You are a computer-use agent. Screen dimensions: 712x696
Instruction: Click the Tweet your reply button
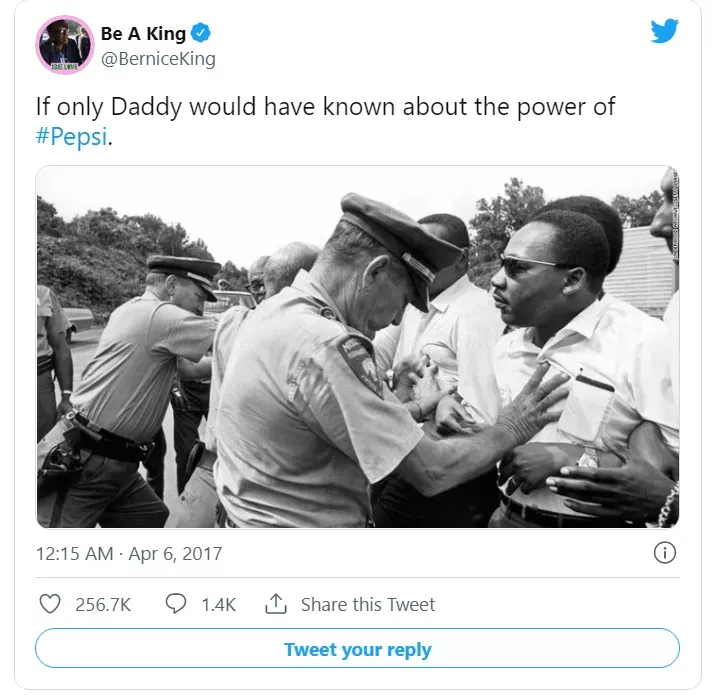tap(357, 648)
